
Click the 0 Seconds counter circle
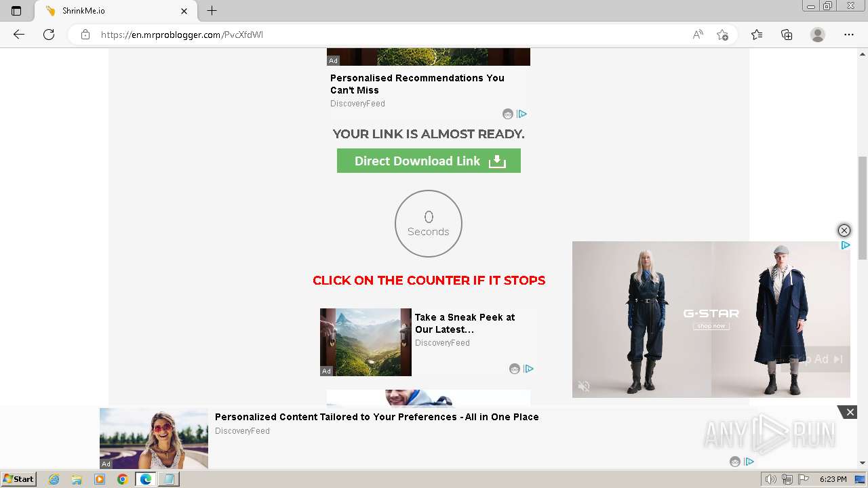pyautogui.click(x=429, y=224)
